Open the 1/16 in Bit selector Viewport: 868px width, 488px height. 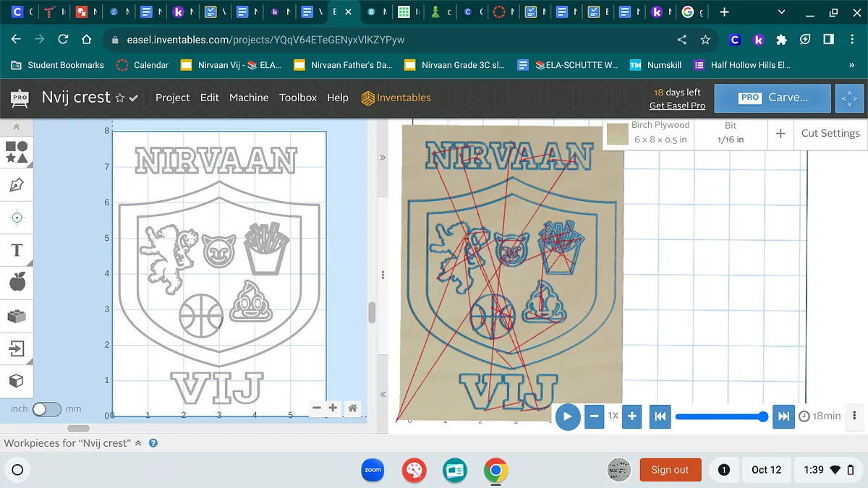730,133
